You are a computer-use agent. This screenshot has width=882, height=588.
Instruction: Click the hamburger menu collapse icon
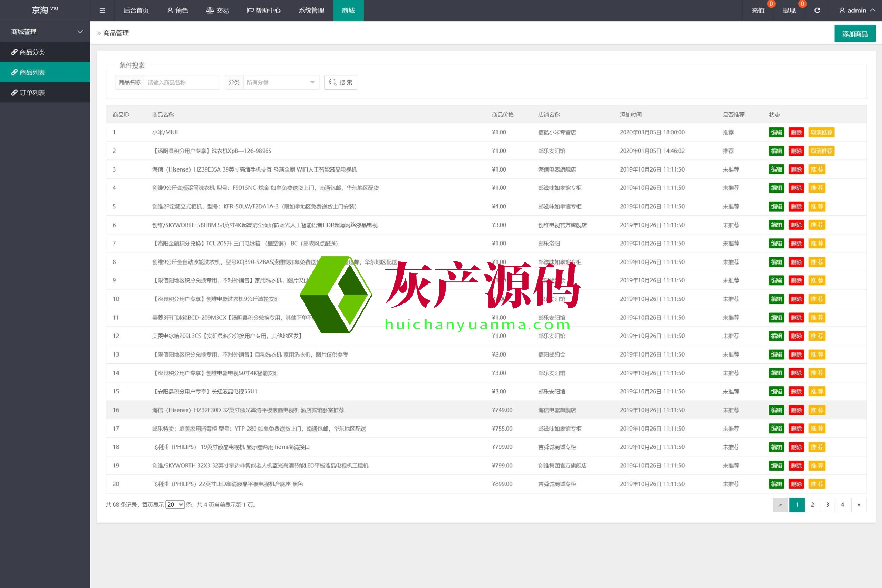point(102,10)
